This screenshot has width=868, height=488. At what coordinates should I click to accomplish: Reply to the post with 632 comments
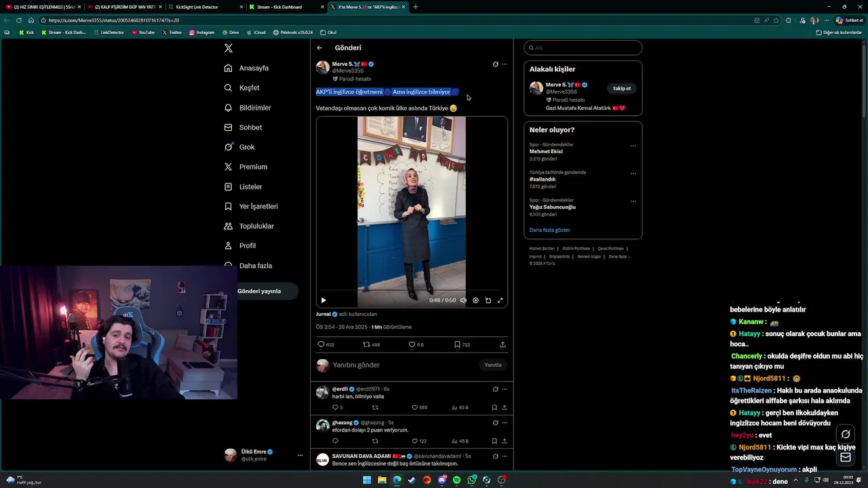click(x=326, y=344)
